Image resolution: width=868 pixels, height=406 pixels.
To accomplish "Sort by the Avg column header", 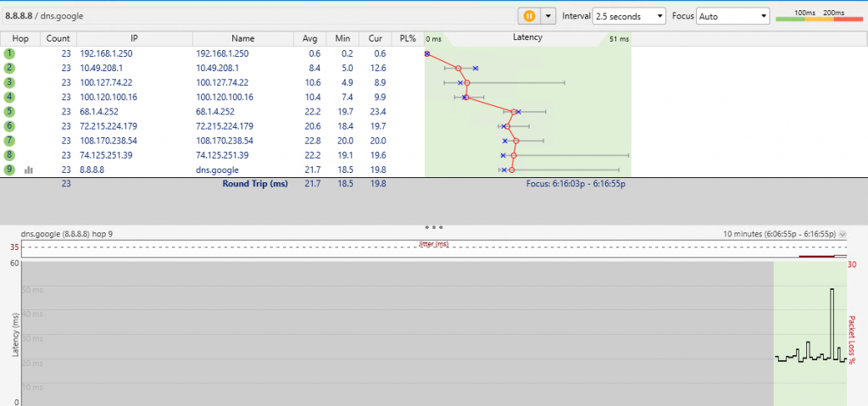I will click(x=310, y=39).
